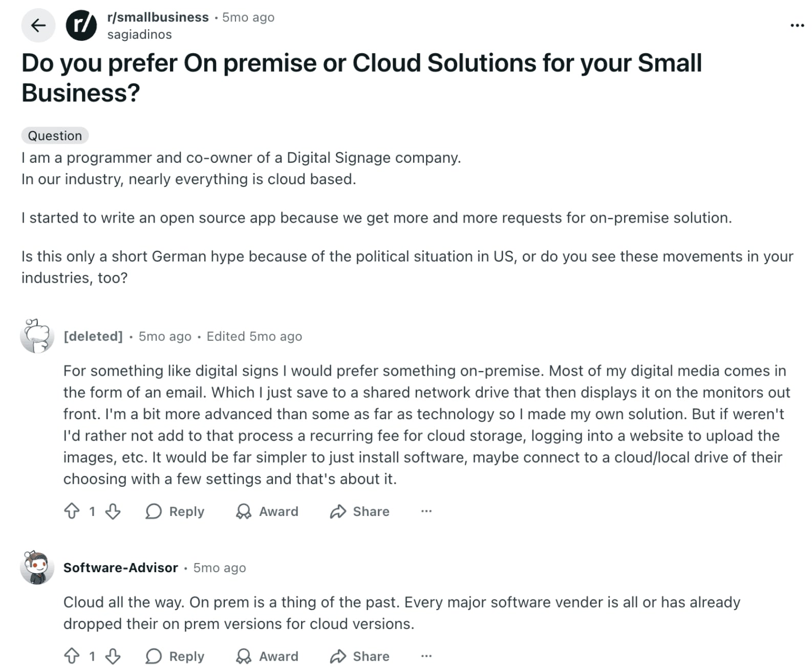Select the Question flair tag
The height and width of the screenshot is (671, 812).
[x=55, y=136]
